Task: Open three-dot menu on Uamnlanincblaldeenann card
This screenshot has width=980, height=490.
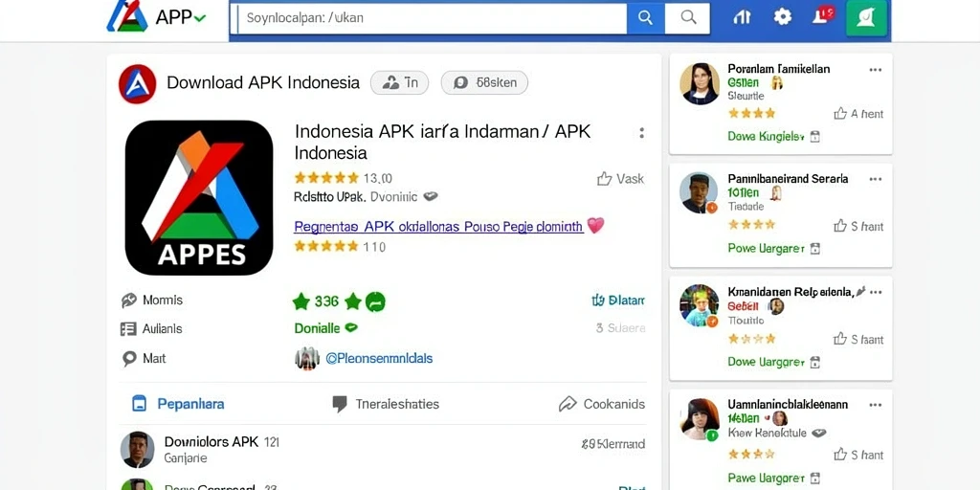Action: click(875, 405)
